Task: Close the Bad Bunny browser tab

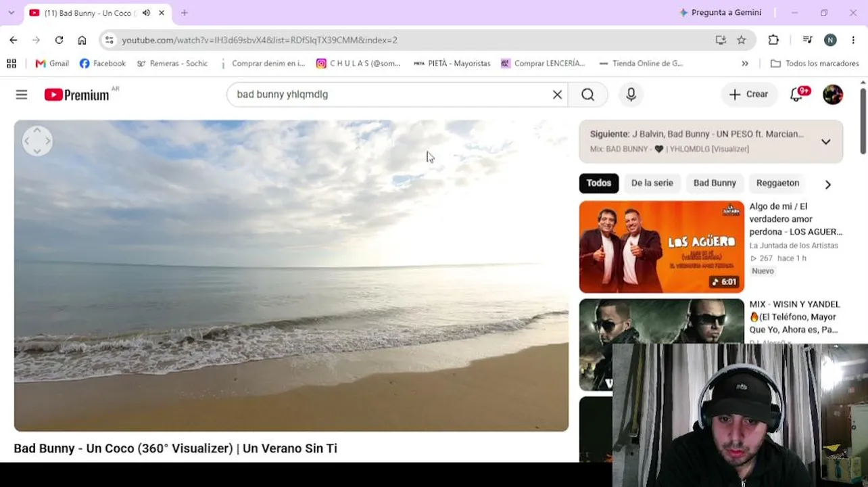Action: point(162,13)
